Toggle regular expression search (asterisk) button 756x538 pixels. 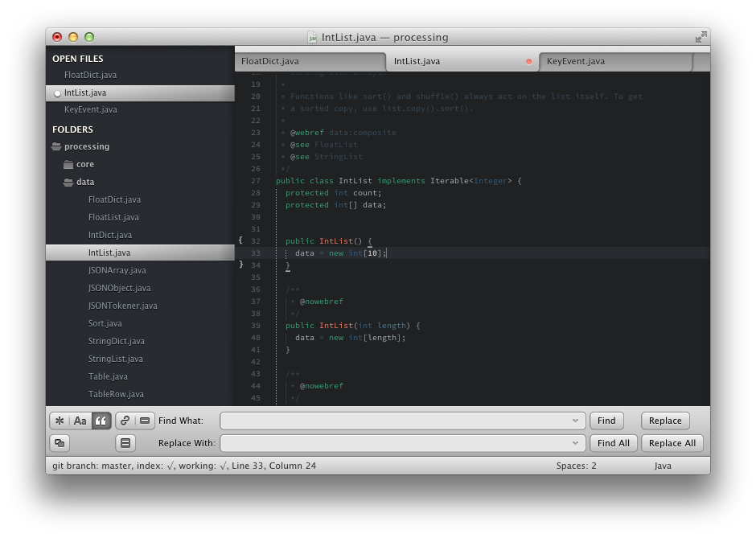click(x=60, y=421)
